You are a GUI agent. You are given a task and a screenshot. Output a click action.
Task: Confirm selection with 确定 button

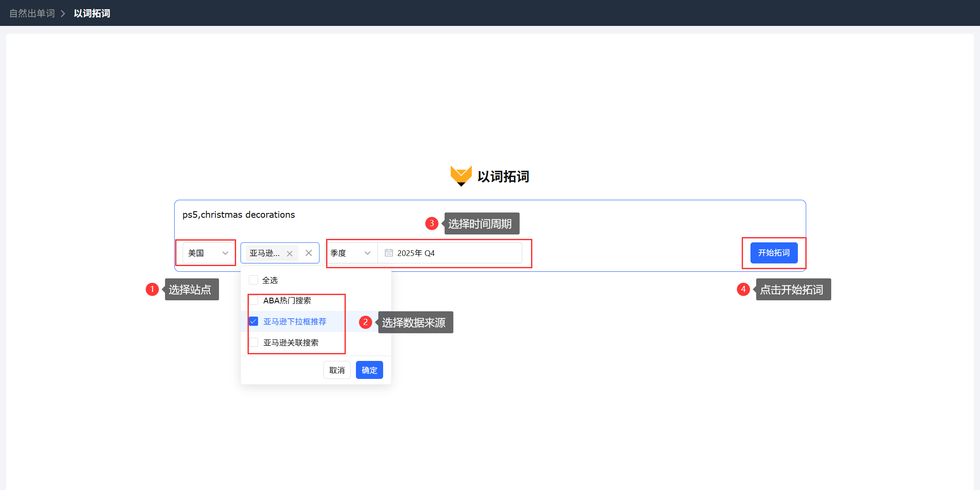point(369,370)
